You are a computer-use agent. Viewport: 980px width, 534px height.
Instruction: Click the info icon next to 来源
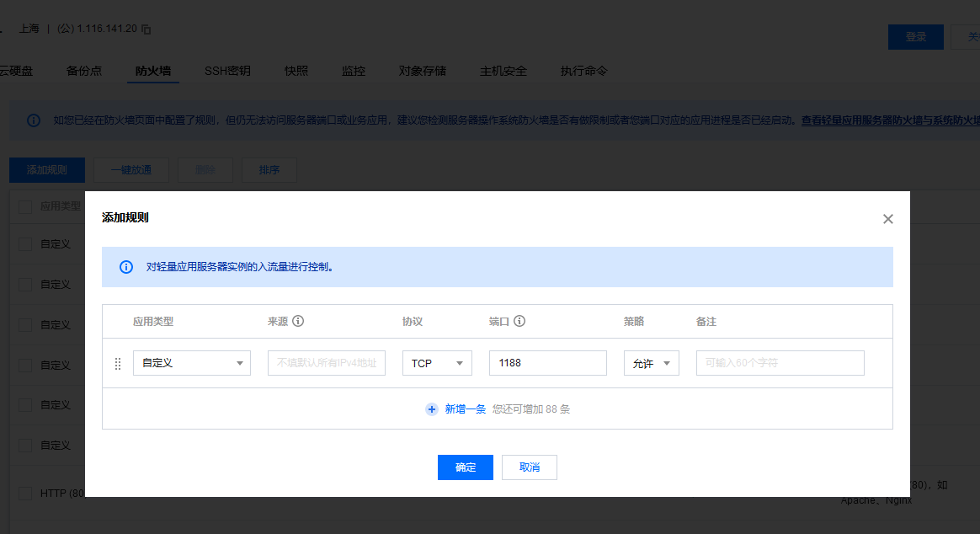(x=298, y=321)
